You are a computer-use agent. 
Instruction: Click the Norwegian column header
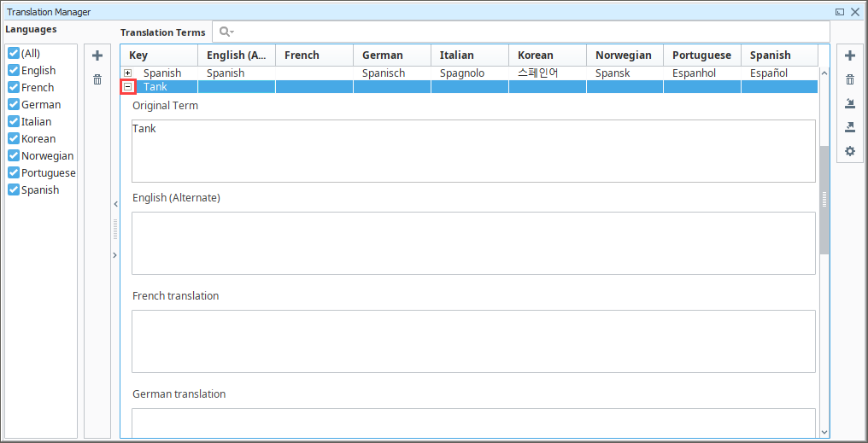click(x=625, y=55)
